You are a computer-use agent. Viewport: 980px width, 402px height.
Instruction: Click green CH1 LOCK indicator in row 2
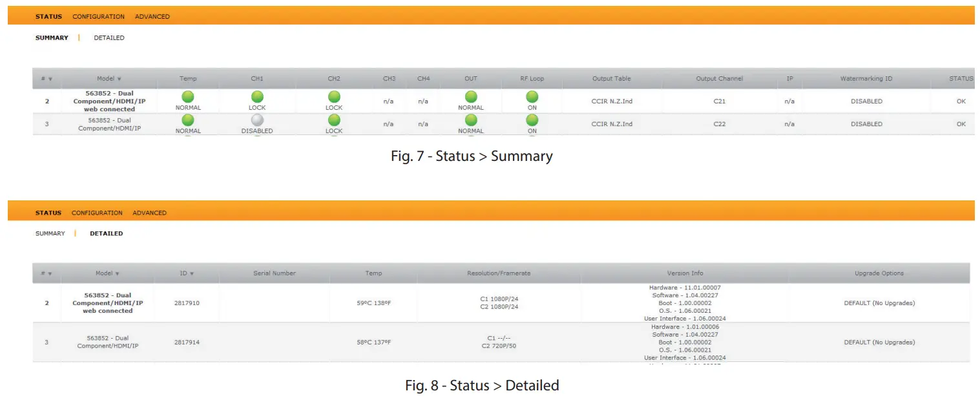257,97
